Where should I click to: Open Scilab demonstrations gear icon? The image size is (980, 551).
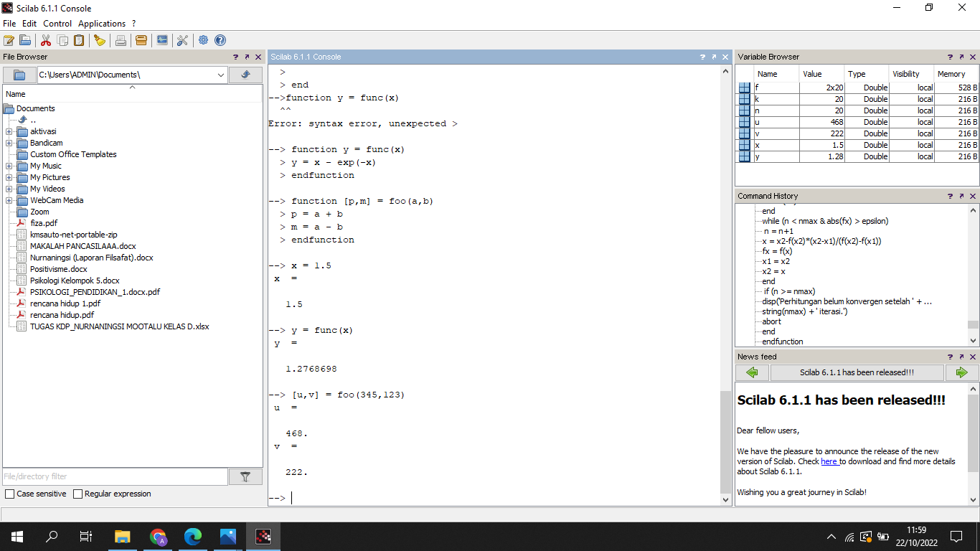tap(204, 40)
